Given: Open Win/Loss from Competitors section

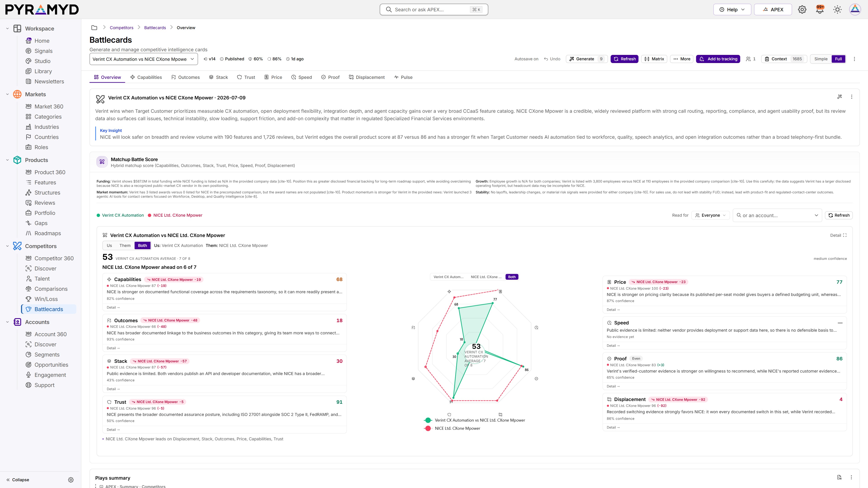Looking at the screenshot, I should tap(46, 299).
